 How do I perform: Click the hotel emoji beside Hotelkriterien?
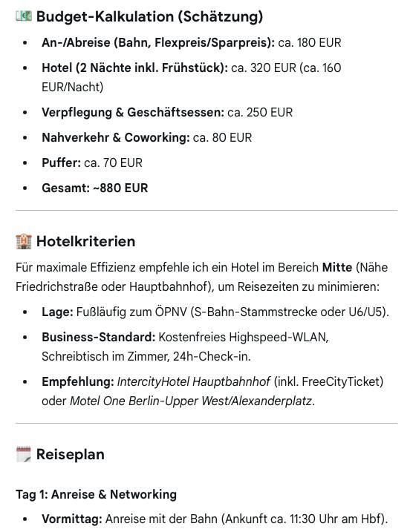click(24, 241)
